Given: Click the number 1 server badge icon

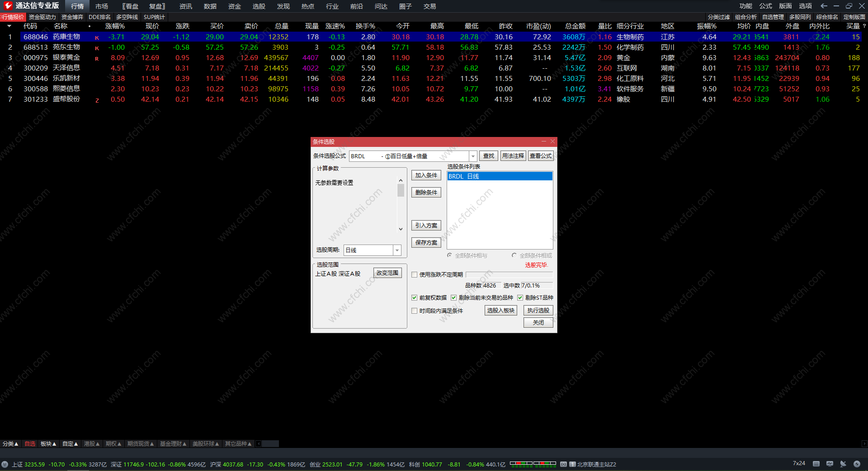Looking at the screenshot, I should [572, 464].
